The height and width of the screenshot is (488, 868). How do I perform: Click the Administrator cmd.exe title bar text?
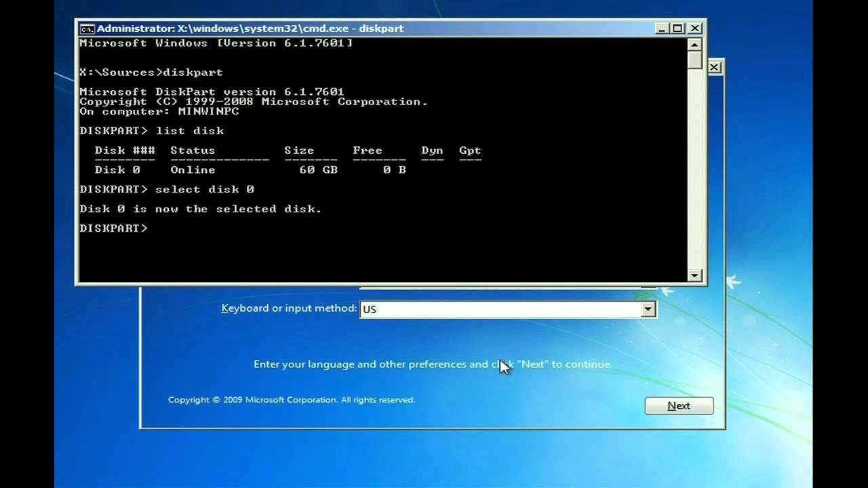pos(250,28)
